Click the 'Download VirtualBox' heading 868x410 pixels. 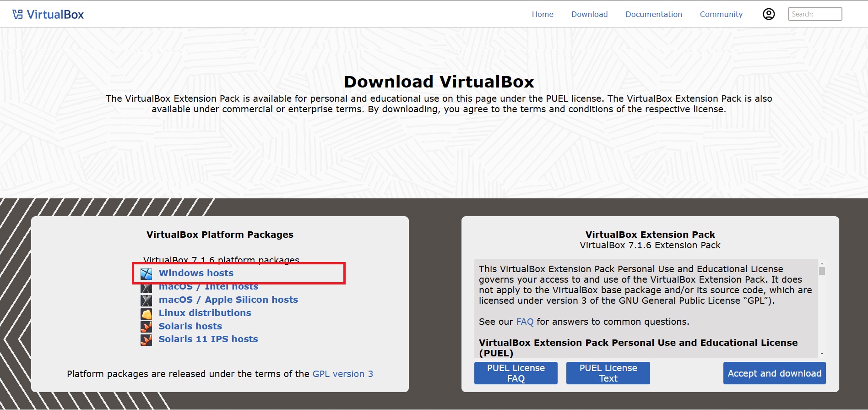pos(439,82)
